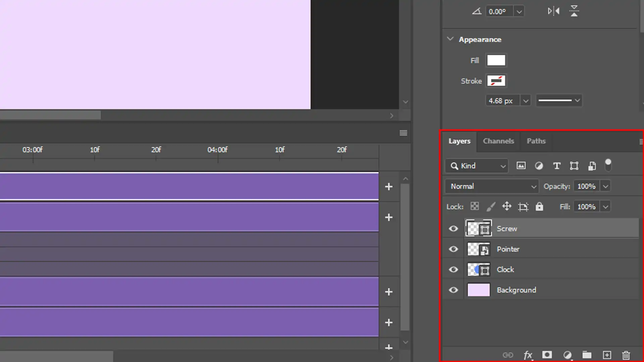The height and width of the screenshot is (362, 644).
Task: Click Clock layer thumbnail
Action: pos(479,269)
